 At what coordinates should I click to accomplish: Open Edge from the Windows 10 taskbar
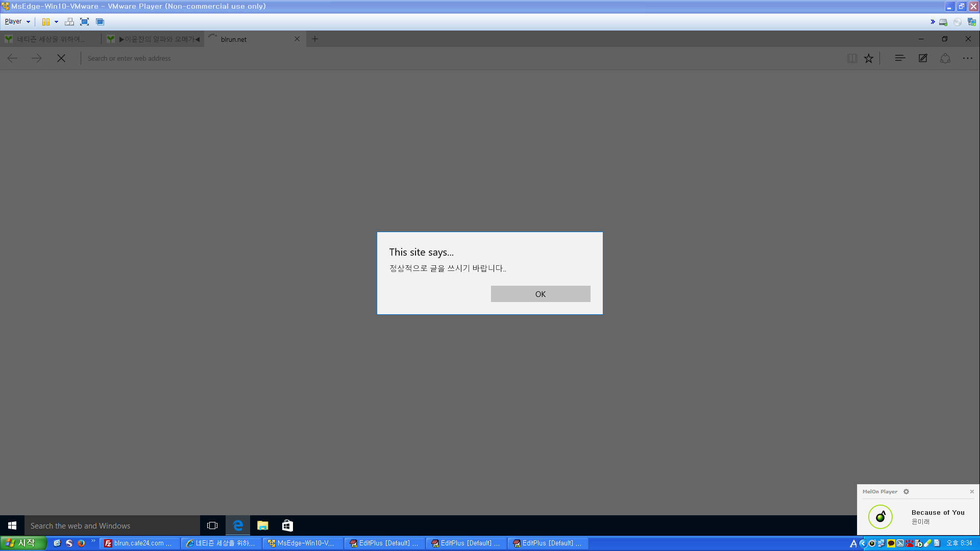click(238, 525)
